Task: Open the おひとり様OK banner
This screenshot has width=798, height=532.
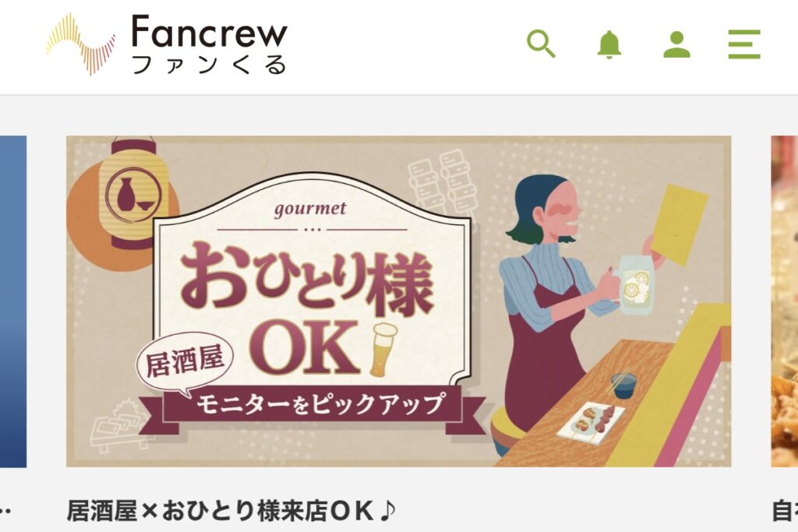Action: pos(398,301)
